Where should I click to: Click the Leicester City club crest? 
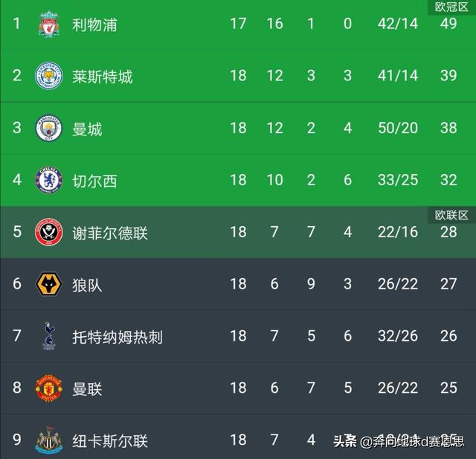tap(48, 76)
